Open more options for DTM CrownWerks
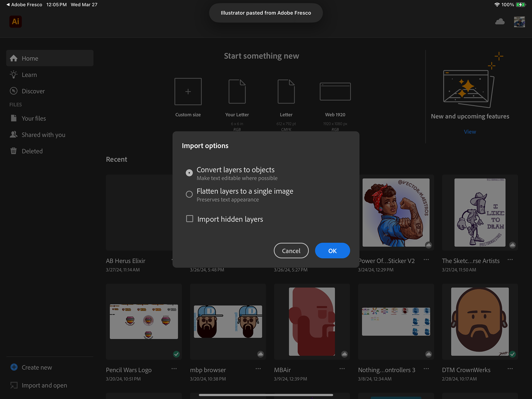The width and height of the screenshot is (532, 399). pyautogui.click(x=510, y=368)
